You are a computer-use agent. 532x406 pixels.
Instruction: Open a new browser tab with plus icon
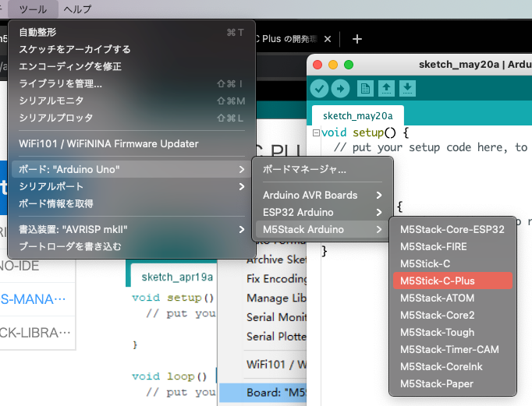(357, 39)
